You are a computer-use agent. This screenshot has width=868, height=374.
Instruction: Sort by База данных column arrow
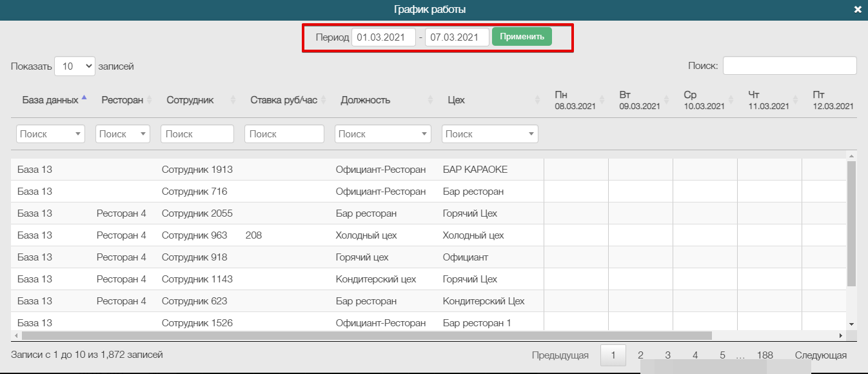84,99
